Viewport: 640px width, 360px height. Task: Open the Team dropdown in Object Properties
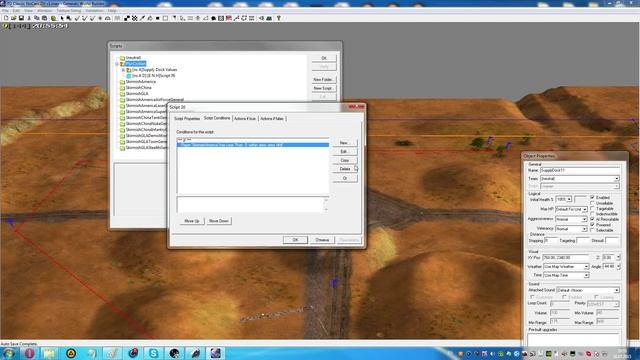616,178
